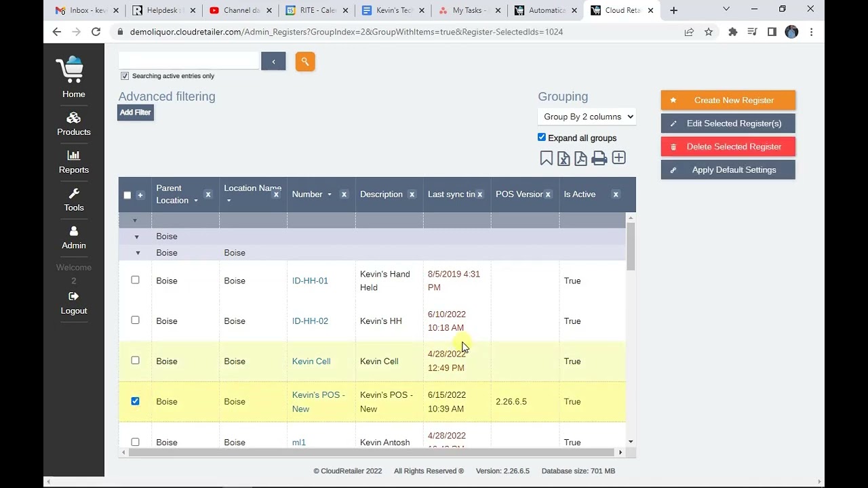Reload the browser page

(x=96, y=32)
